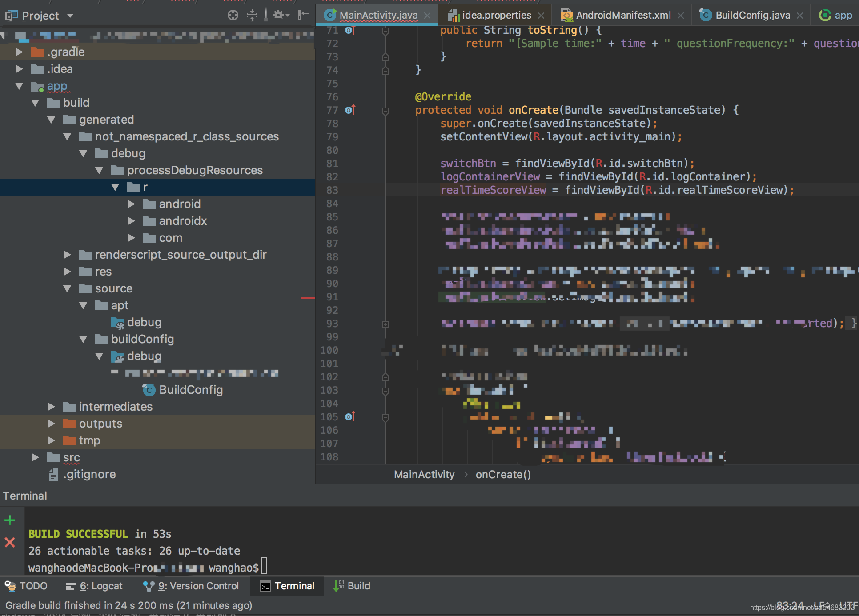The image size is (859, 616).
Task: Expand the folded code block at line 93
Action: tap(385, 324)
